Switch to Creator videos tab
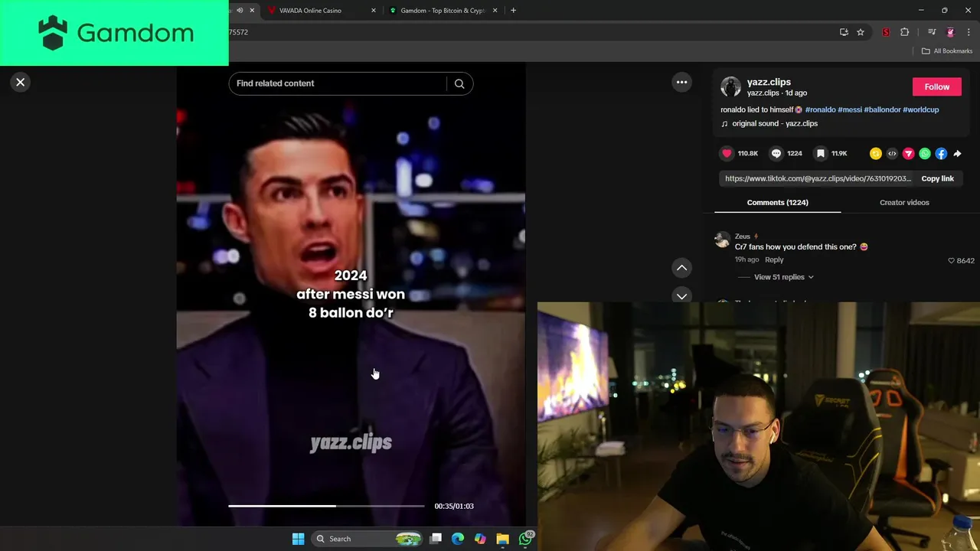The width and height of the screenshot is (980, 551). [x=904, y=202]
